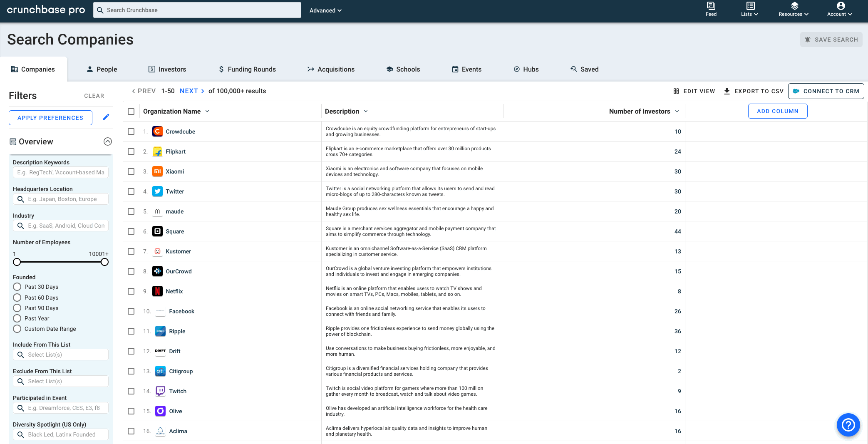The image size is (868, 444).
Task: Click the Citigroup company logo
Action: coord(160,371)
